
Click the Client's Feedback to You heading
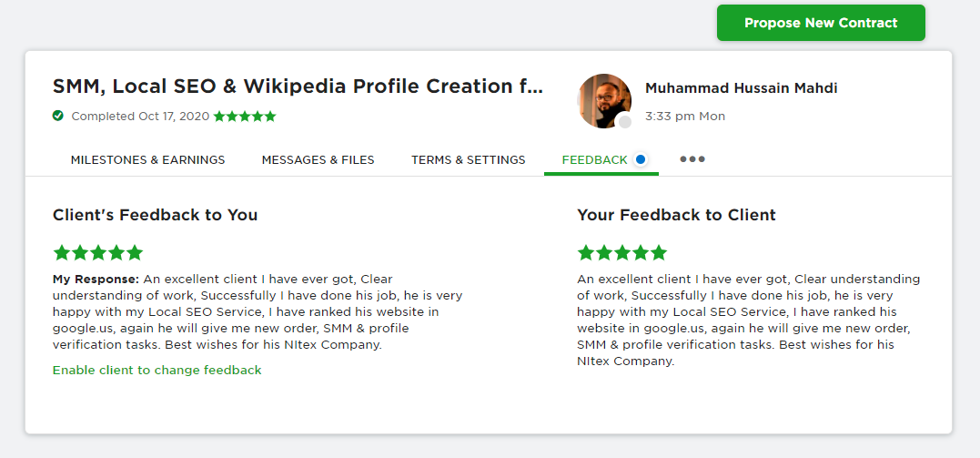click(x=155, y=215)
